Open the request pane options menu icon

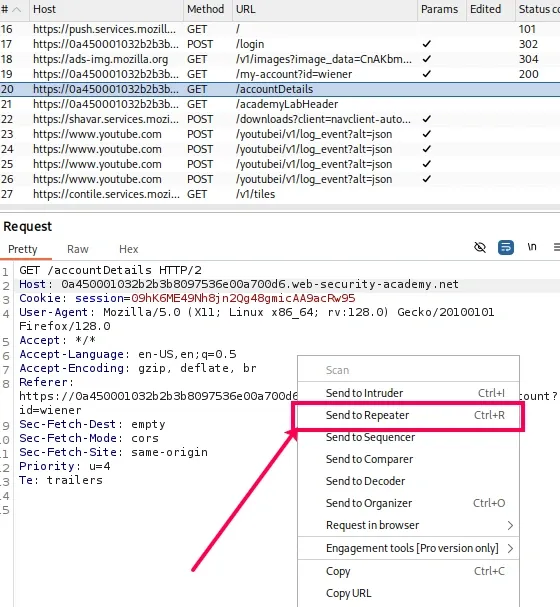pos(557,247)
